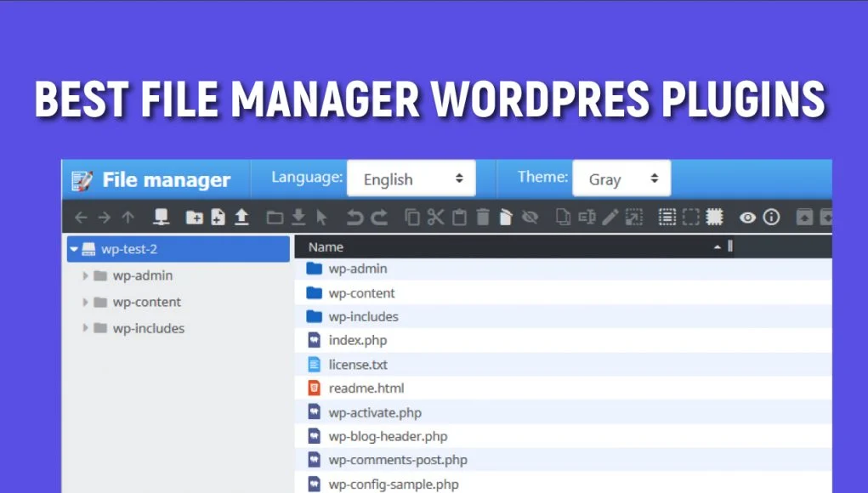
Task: Select the wp-comments-post.php file
Action: [x=563, y=460]
